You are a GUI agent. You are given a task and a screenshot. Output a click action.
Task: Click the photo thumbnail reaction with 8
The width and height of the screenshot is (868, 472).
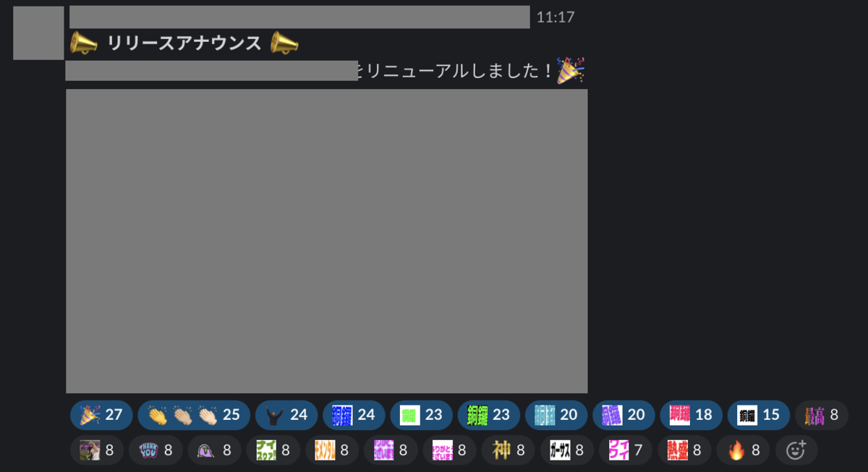(97, 450)
